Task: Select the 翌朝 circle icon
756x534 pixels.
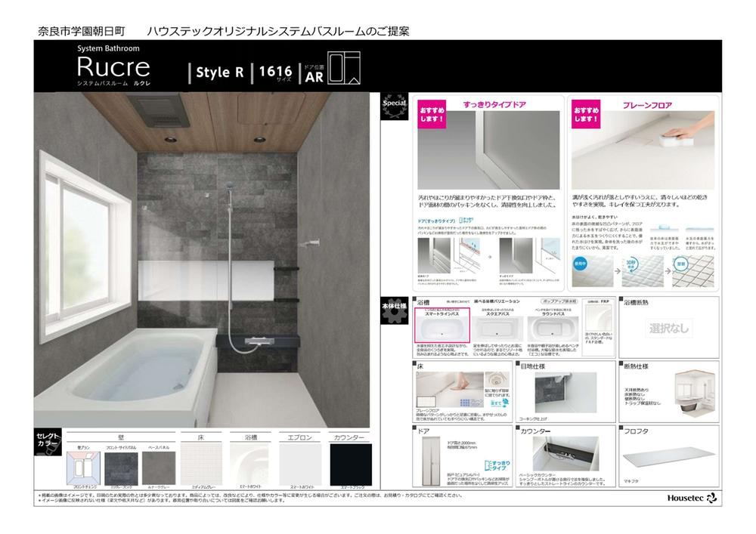Action: coord(681,264)
